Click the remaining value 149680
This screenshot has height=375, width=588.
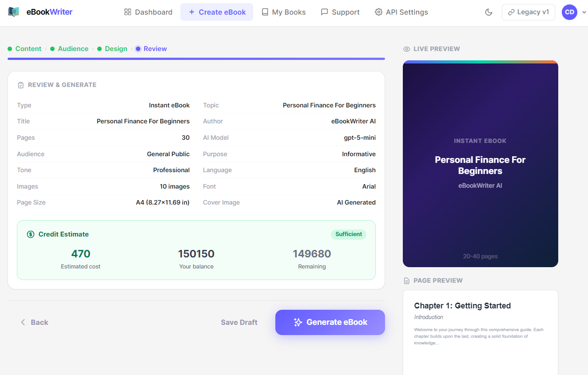click(312, 254)
